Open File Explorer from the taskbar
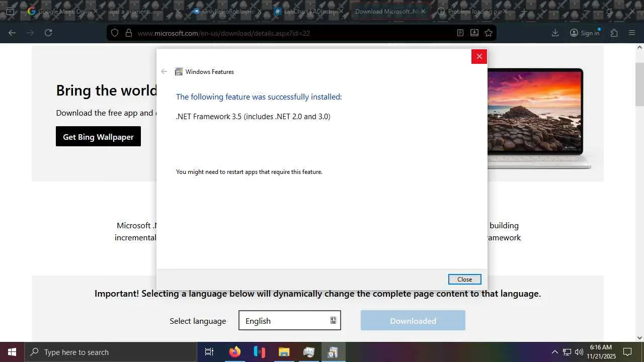644x362 pixels. [x=284, y=352]
